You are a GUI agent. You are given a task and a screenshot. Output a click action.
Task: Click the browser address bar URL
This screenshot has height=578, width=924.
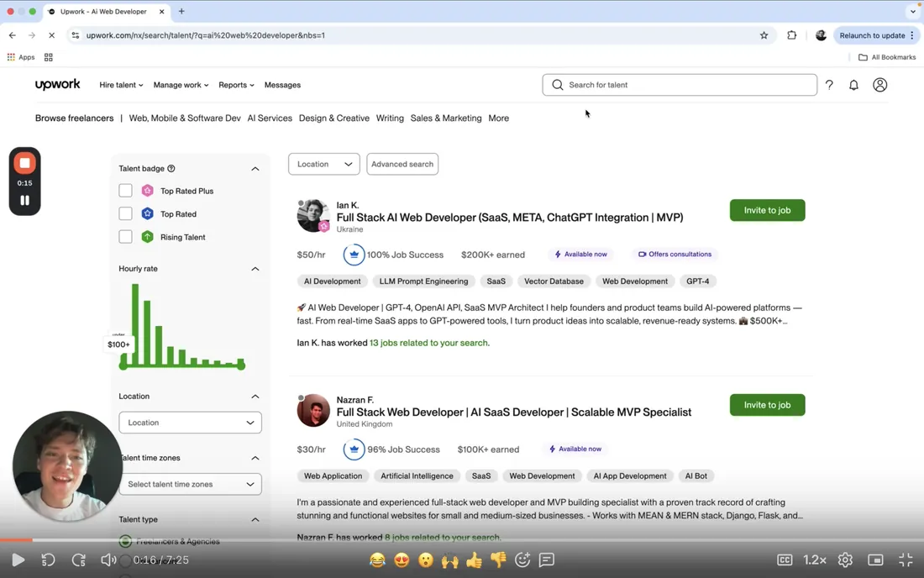[206, 35]
